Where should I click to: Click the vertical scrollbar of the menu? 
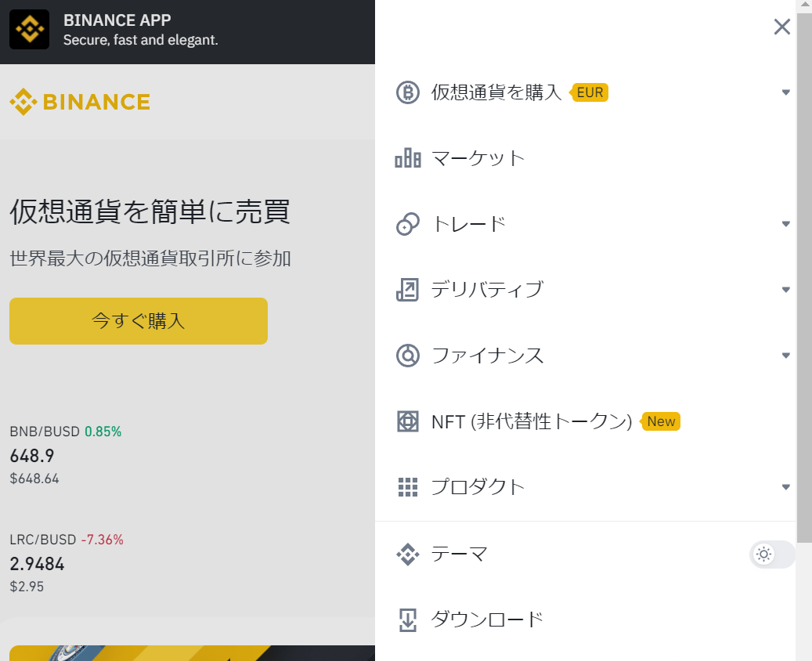(804, 275)
